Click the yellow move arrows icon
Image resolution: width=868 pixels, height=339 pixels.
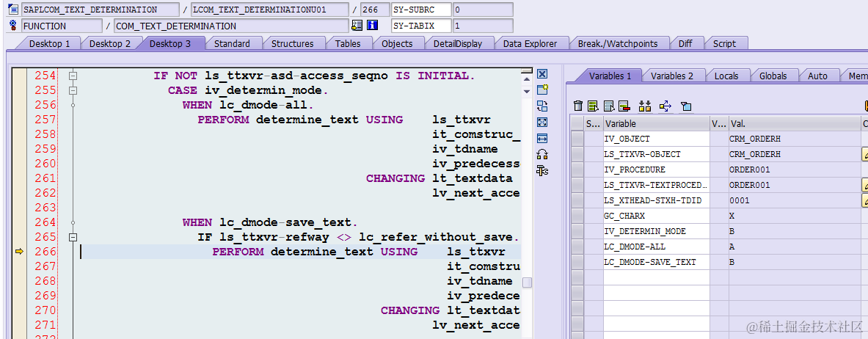click(665, 106)
